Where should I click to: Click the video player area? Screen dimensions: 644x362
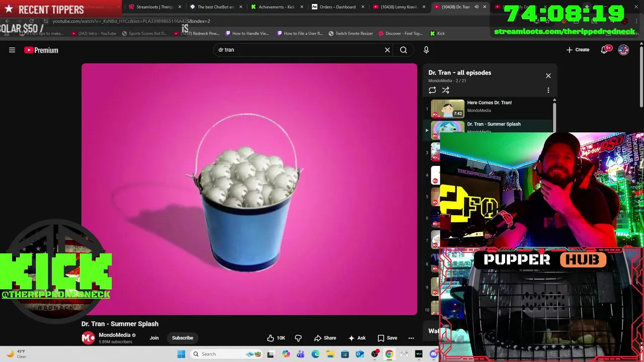point(249,189)
